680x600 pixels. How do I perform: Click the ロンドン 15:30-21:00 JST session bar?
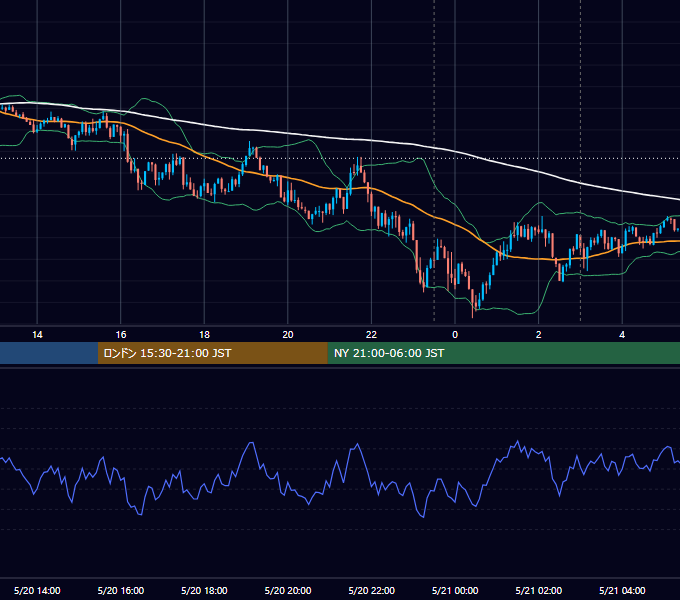click(x=212, y=353)
